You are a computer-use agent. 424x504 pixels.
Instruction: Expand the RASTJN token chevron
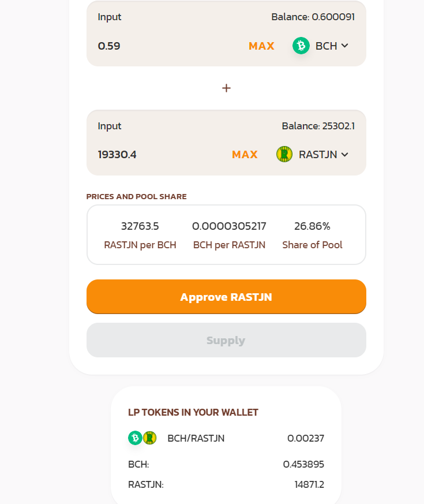(x=344, y=155)
